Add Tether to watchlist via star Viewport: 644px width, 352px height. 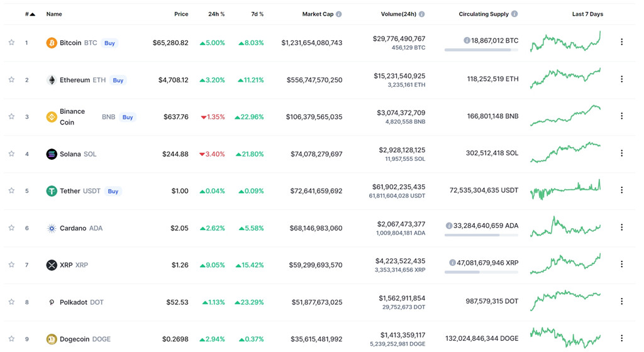tap(11, 190)
